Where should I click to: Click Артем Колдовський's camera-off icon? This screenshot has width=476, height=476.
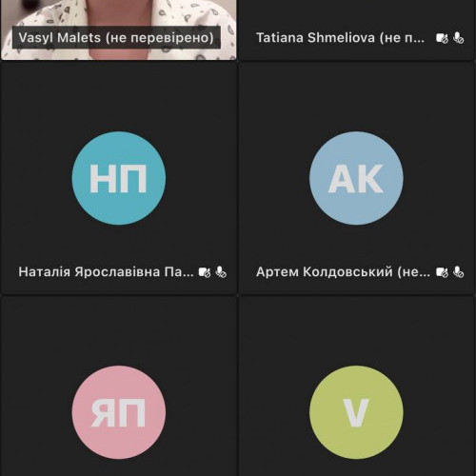[x=442, y=272]
